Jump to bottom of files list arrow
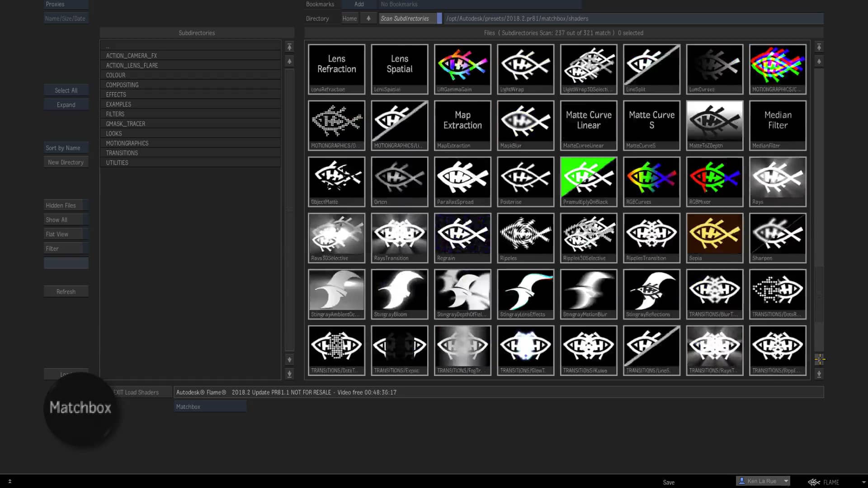This screenshot has width=868, height=488. (x=819, y=374)
